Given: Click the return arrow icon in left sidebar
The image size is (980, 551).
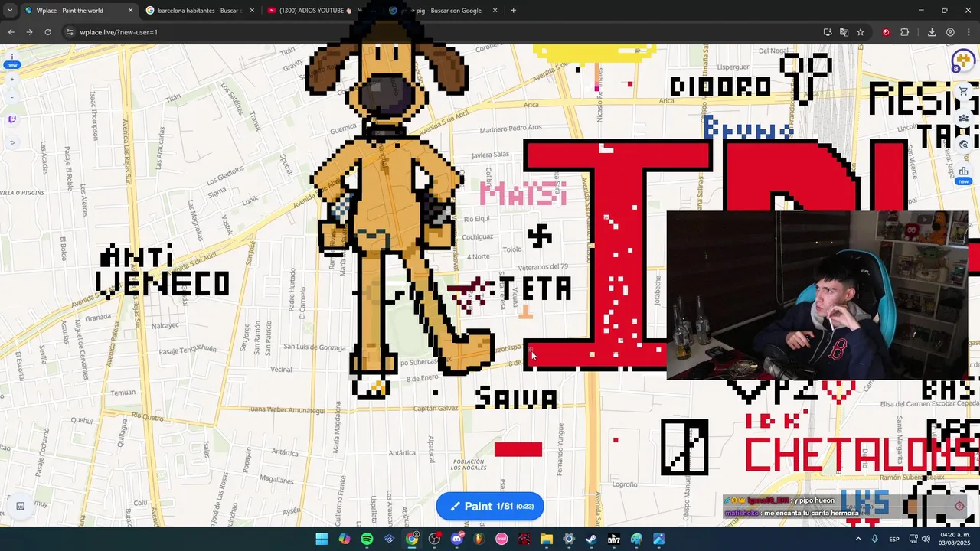Looking at the screenshot, I should tap(11, 142).
